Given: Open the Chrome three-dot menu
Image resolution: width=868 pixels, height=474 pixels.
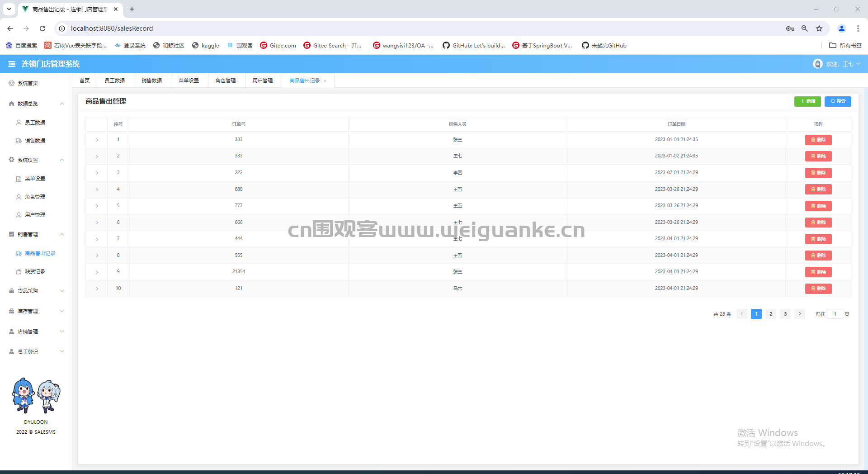Looking at the screenshot, I should (858, 28).
